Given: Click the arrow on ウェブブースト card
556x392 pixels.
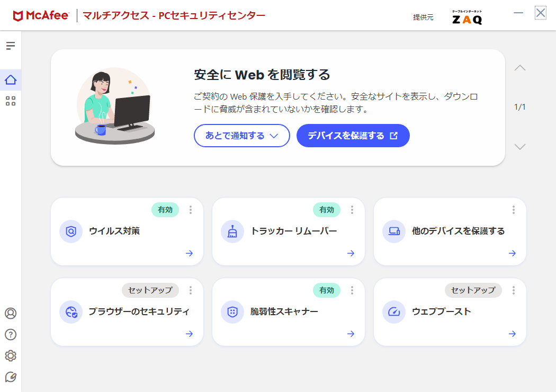Looking at the screenshot, I should [513, 334].
